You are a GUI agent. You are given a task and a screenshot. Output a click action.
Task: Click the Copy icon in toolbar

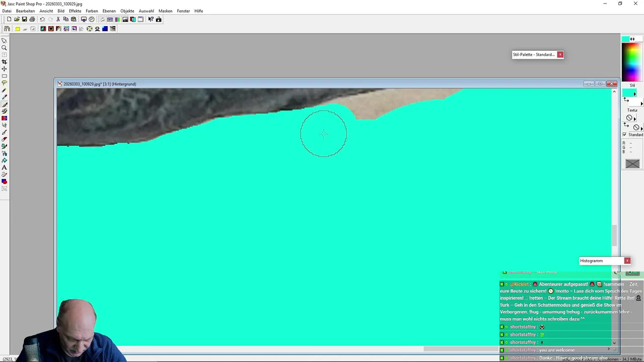pos(66,19)
